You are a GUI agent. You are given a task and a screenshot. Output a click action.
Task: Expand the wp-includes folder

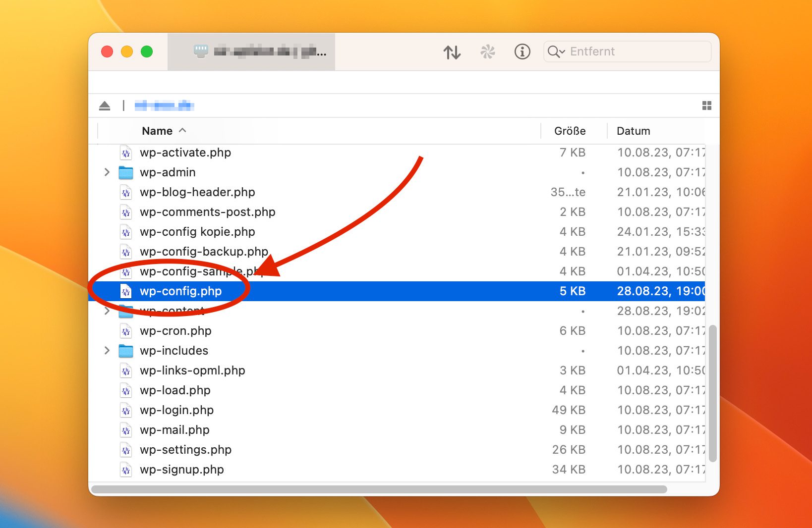[x=107, y=351]
